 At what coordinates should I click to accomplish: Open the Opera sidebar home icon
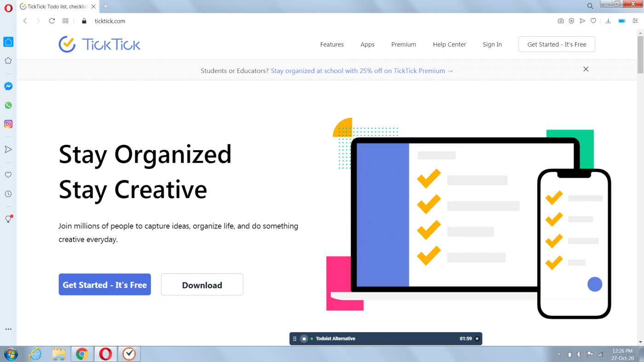click(x=8, y=42)
